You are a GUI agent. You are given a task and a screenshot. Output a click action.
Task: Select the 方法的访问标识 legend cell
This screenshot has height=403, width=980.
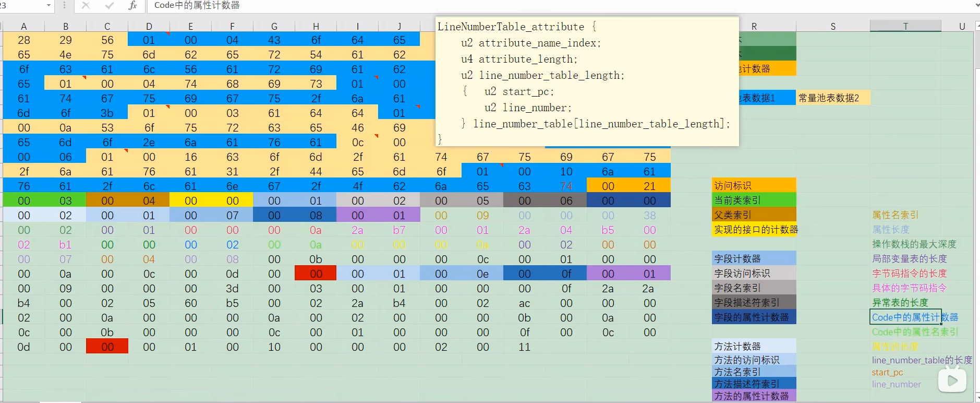point(754,359)
